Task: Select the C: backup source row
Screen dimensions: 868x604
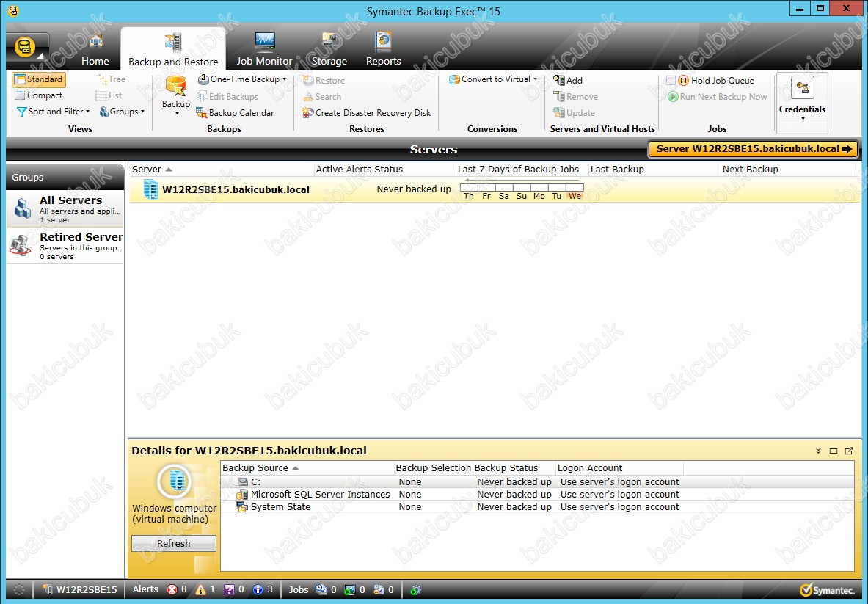Action: pos(537,481)
